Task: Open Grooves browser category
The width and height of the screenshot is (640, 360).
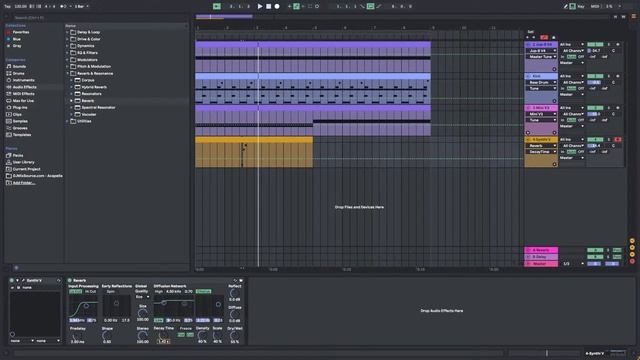Action: click(20, 128)
